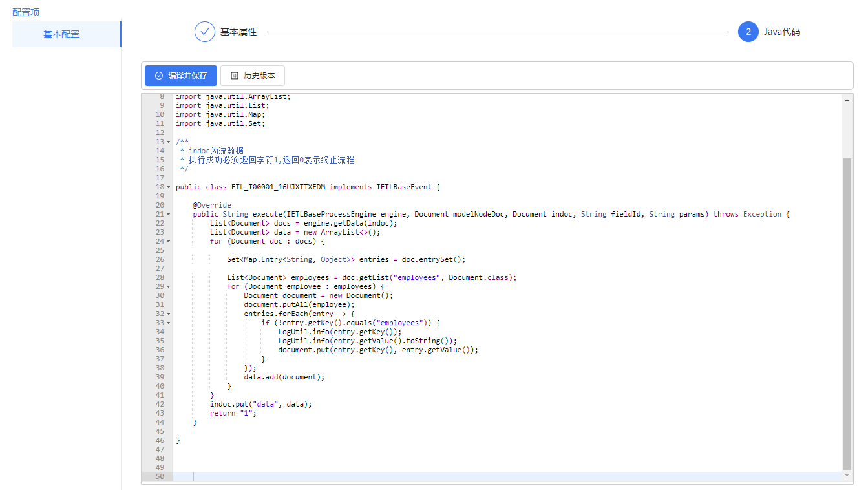Click the data.add(document); line
Screen dimensions: 868x490
[284, 377]
